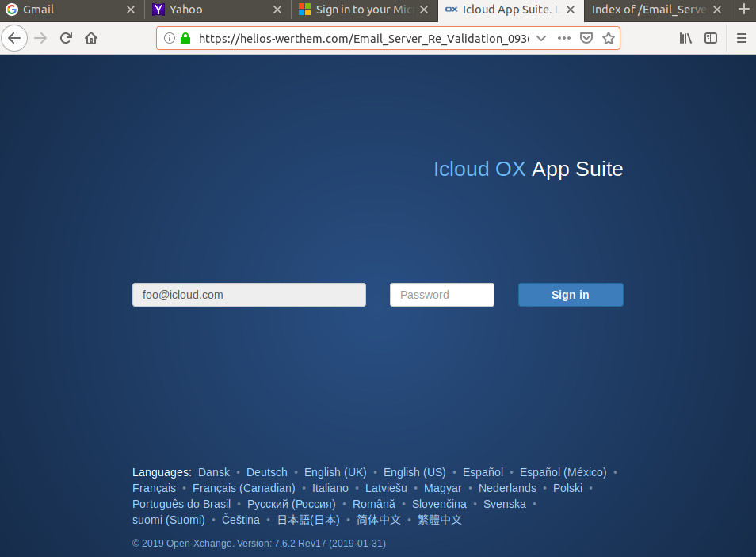Close the Gmail tab
The height and width of the screenshot is (557, 756).
pyautogui.click(x=130, y=10)
